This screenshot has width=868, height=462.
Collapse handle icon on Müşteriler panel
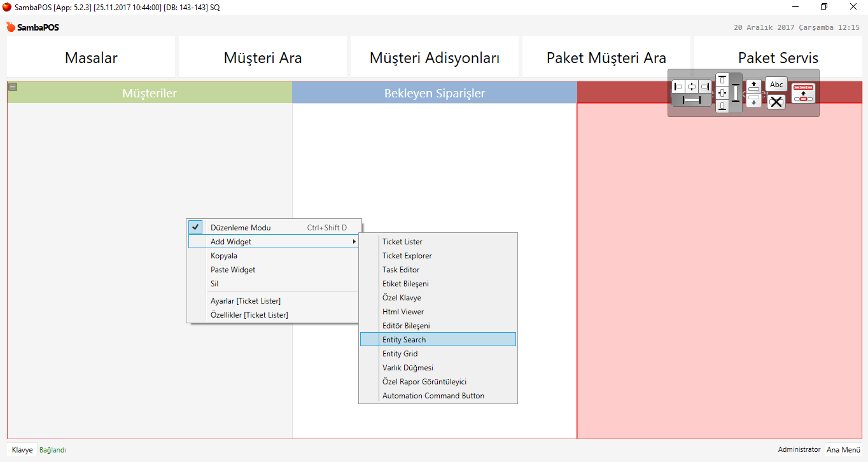[13, 87]
